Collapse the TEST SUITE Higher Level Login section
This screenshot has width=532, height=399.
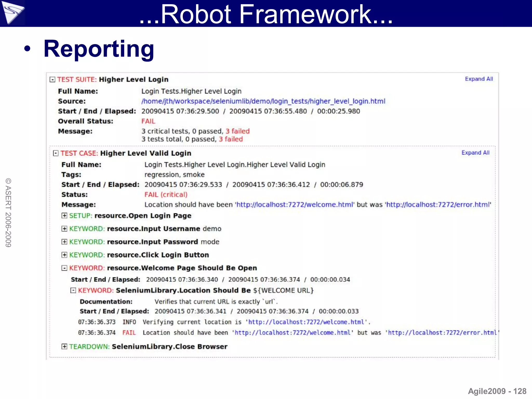click(x=52, y=79)
